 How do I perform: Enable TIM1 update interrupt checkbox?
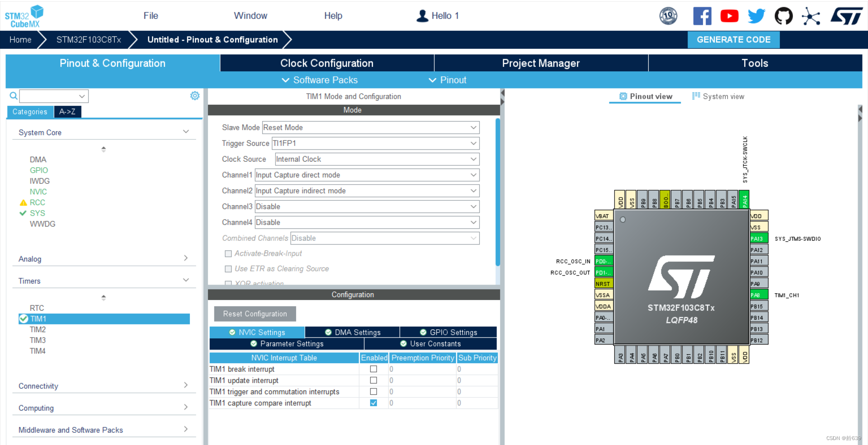pyautogui.click(x=373, y=380)
